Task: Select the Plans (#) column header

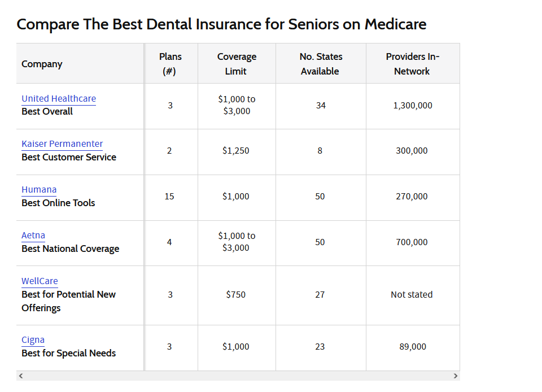Action: (x=171, y=64)
